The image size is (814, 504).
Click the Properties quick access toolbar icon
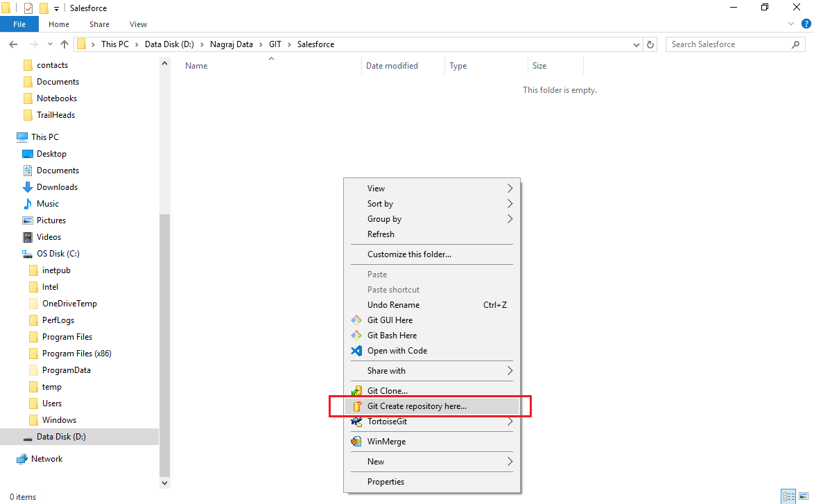pyautogui.click(x=28, y=8)
